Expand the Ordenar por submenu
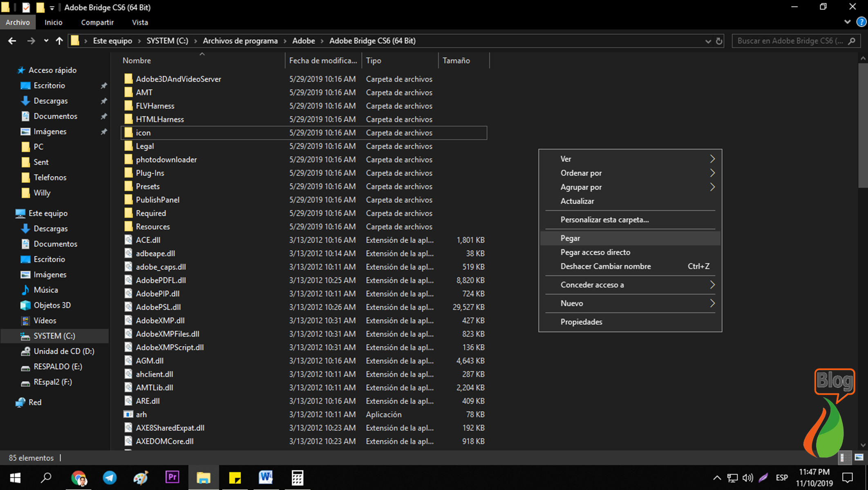 (x=630, y=173)
